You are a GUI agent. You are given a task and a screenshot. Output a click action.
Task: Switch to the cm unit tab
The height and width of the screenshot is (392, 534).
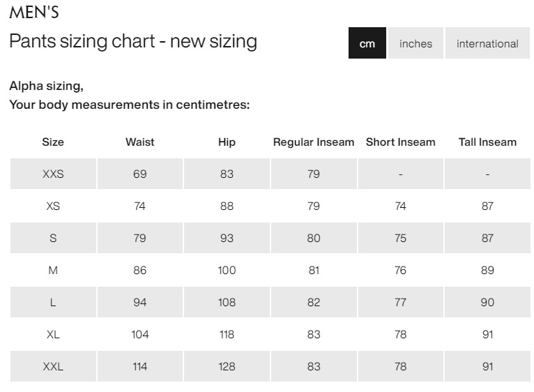point(367,43)
